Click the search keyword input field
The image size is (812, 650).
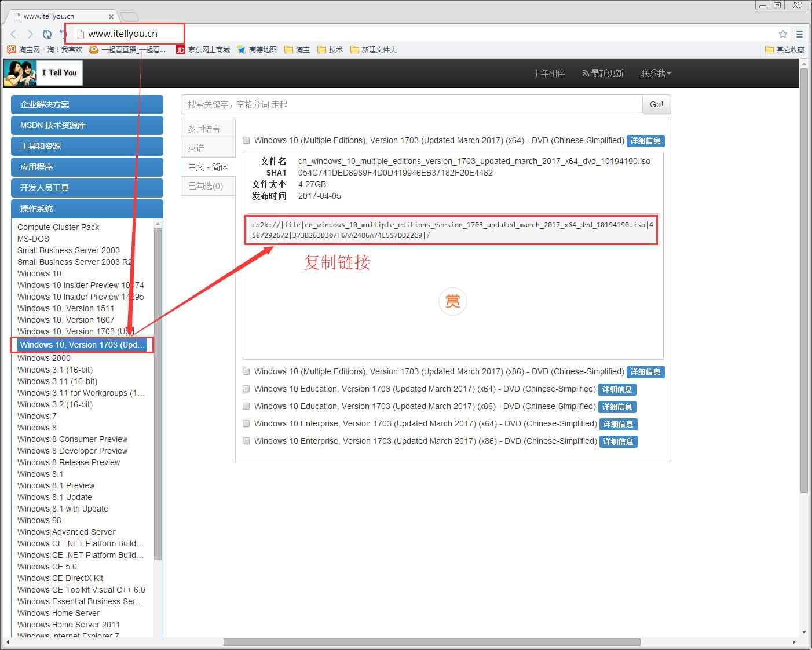(x=411, y=104)
